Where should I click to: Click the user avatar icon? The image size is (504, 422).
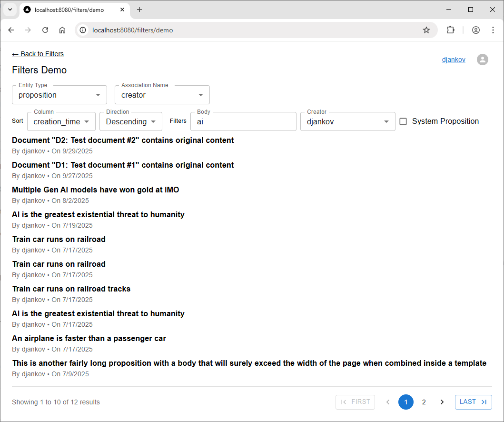coord(482,60)
